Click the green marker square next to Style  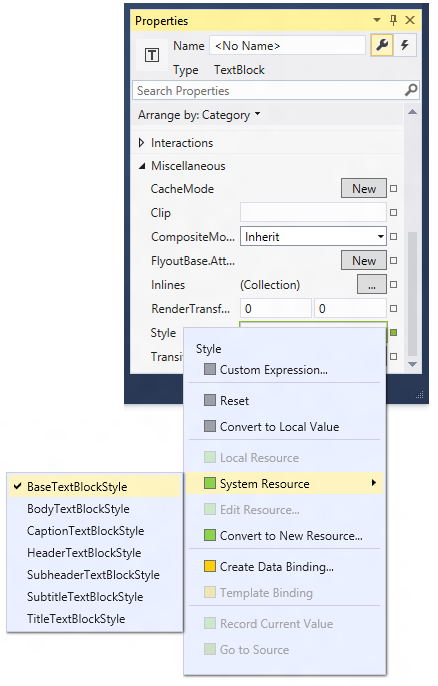point(393,333)
